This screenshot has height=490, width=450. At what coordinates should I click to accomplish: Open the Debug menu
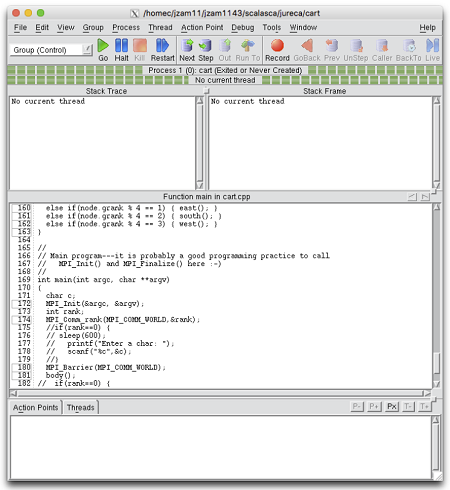pyautogui.click(x=243, y=27)
